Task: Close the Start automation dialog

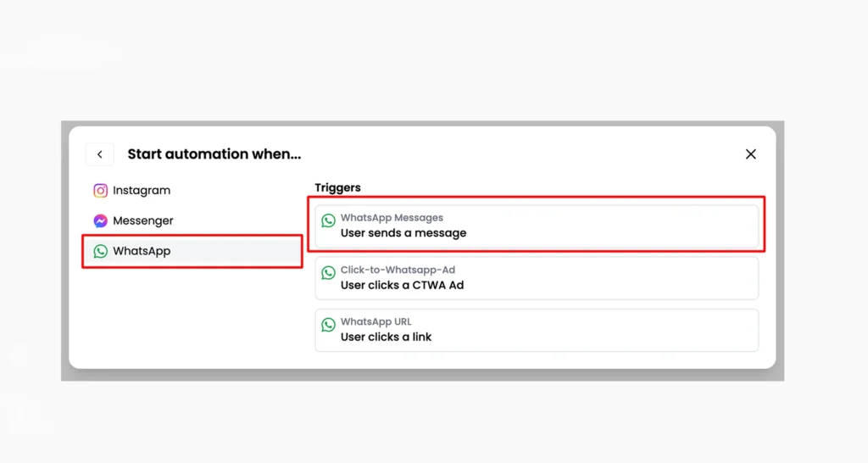Action: click(751, 154)
